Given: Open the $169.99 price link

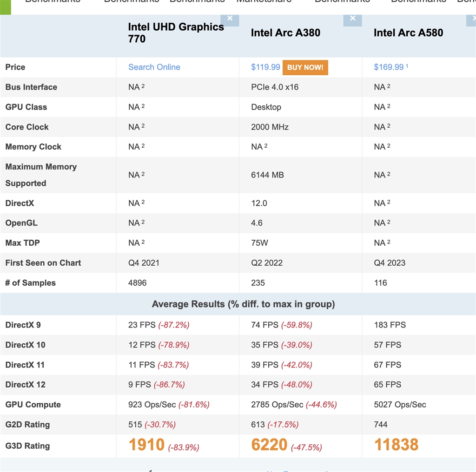Looking at the screenshot, I should point(389,67).
